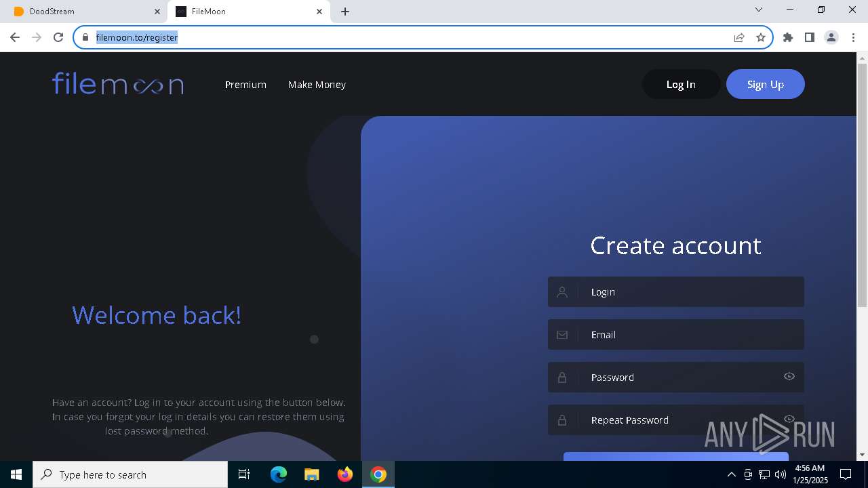Focus the Email input field

click(676, 334)
